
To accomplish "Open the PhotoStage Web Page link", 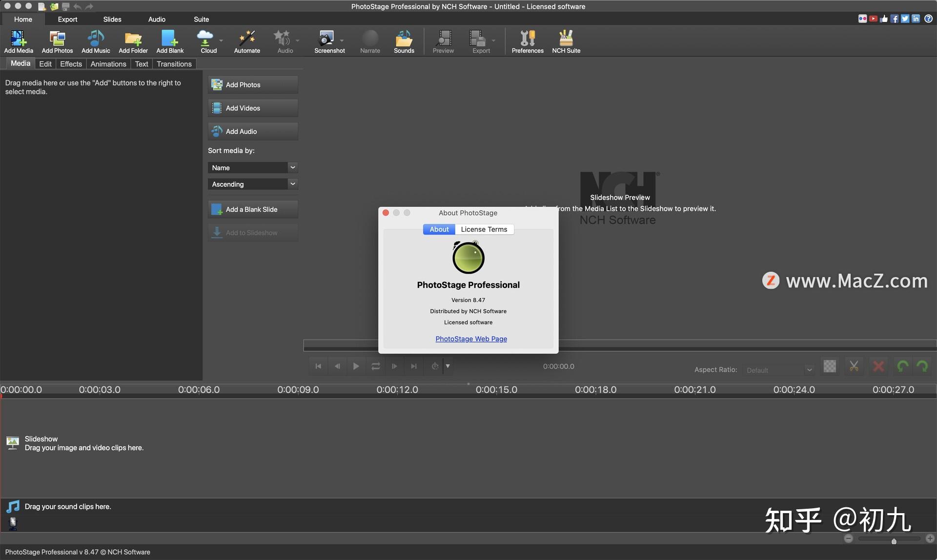I will click(x=471, y=339).
